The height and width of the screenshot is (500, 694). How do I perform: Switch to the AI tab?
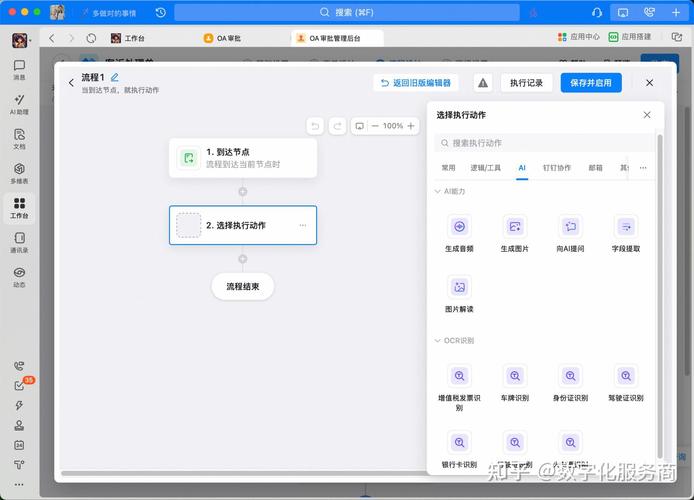522,168
